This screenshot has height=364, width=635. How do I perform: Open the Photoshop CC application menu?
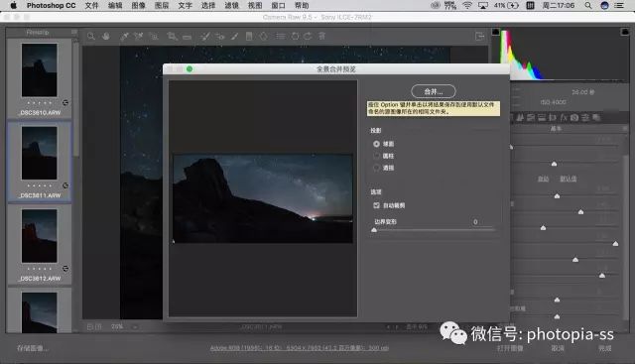point(51,5)
